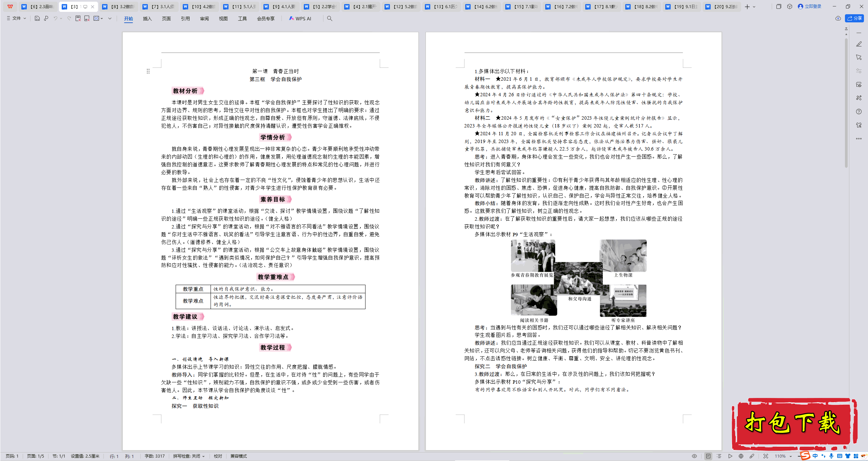
Task: Add a new document tab with plus
Action: (747, 7)
